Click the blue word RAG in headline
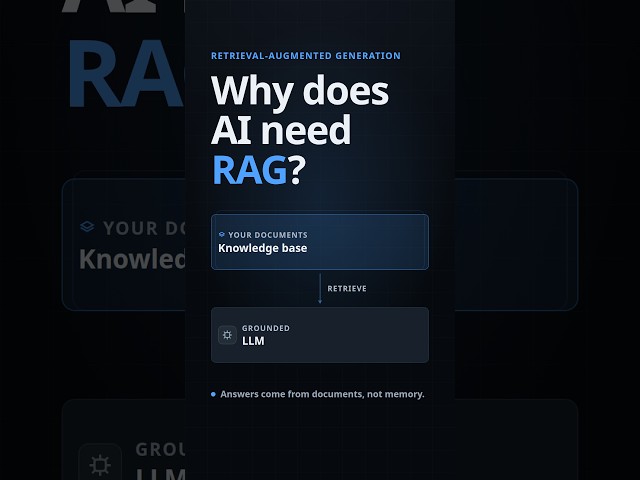The height and width of the screenshot is (480, 640). (x=250, y=170)
